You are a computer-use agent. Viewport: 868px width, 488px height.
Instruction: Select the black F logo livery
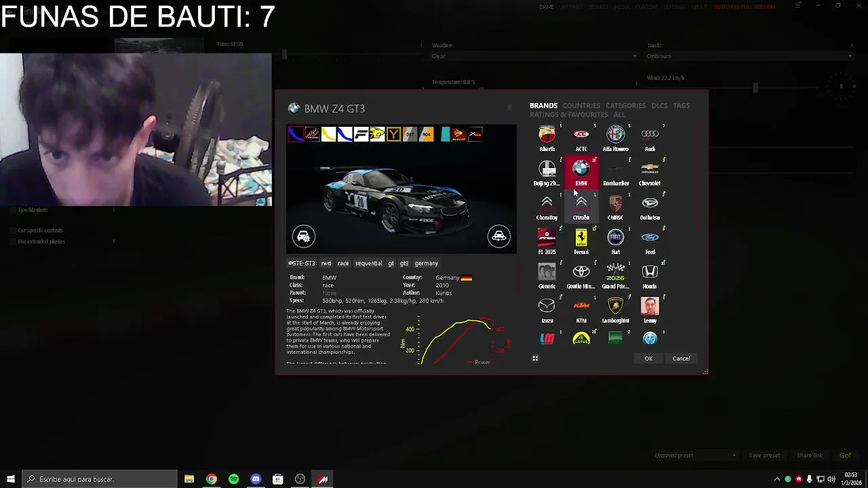(x=361, y=134)
